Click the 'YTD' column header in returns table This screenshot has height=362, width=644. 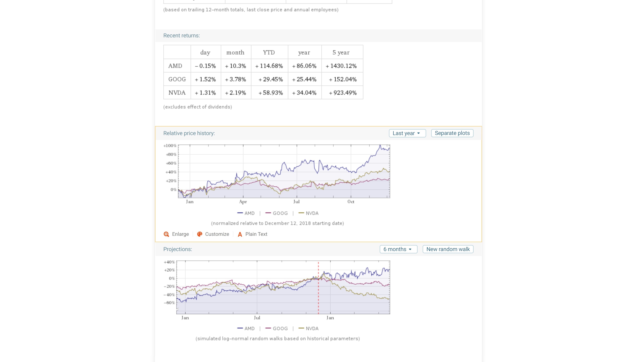(x=269, y=52)
